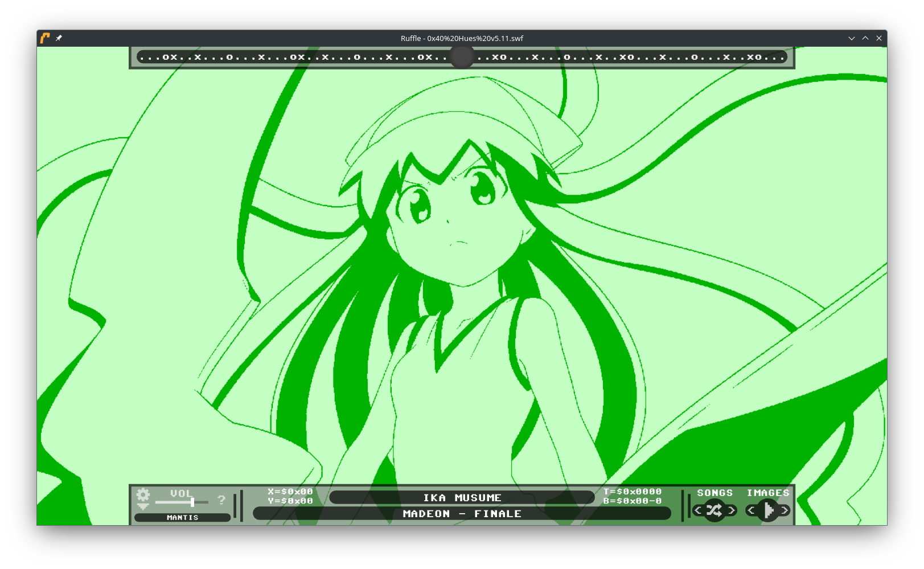Toggle help with the question mark button
The height and width of the screenshot is (569, 924).
[x=222, y=501]
